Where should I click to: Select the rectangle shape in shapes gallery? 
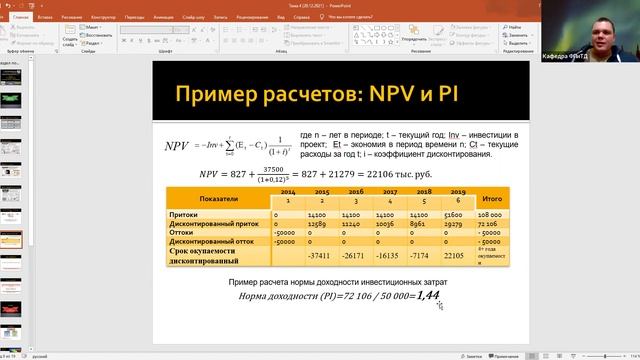(377, 28)
